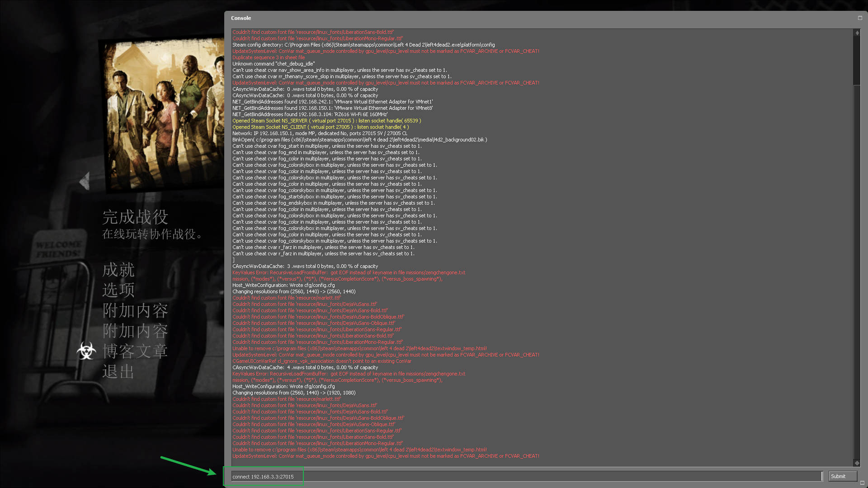Image resolution: width=868 pixels, height=488 pixels.
Task: Focus the console command input field
Action: click(x=527, y=476)
